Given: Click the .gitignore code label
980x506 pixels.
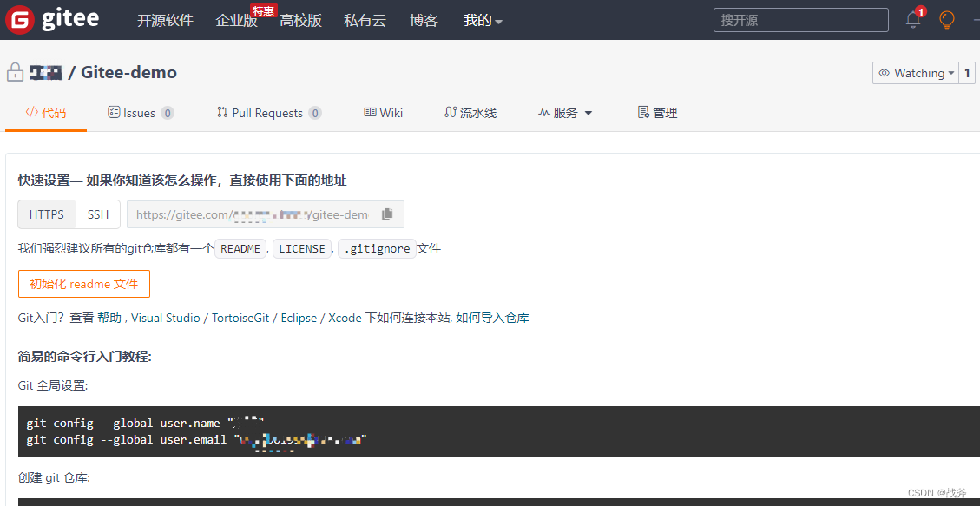Looking at the screenshot, I should [377, 248].
